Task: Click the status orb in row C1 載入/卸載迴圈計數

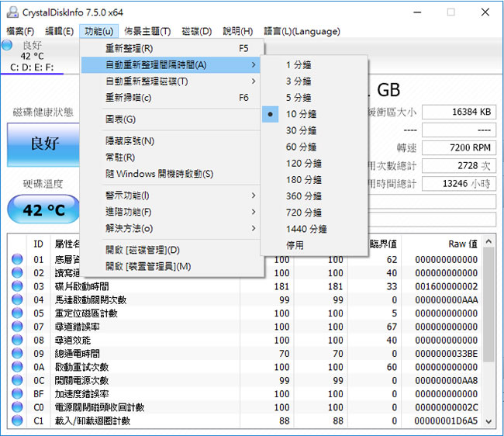Action: pyautogui.click(x=17, y=421)
